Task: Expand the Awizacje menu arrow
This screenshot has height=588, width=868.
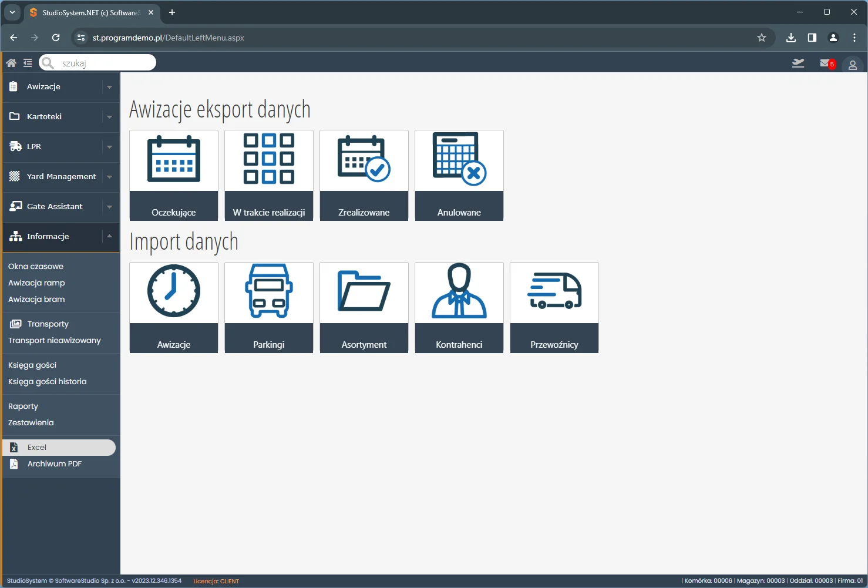Action: [109, 87]
